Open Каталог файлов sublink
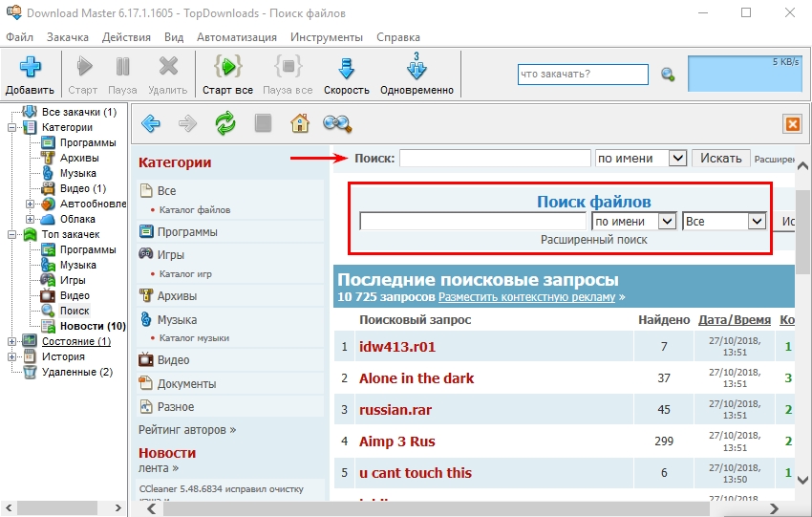Image resolution: width=812 pixels, height=517 pixels. [x=195, y=210]
